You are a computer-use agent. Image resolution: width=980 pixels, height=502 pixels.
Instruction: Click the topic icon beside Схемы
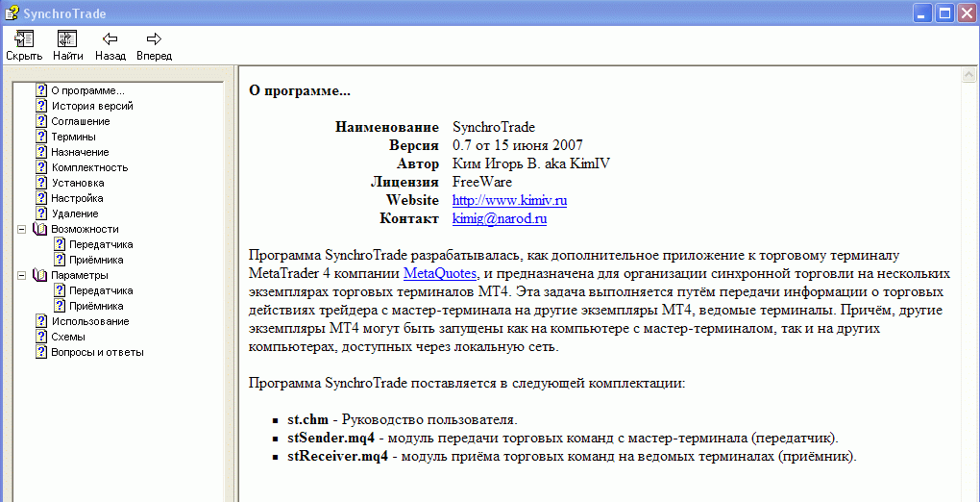point(42,337)
